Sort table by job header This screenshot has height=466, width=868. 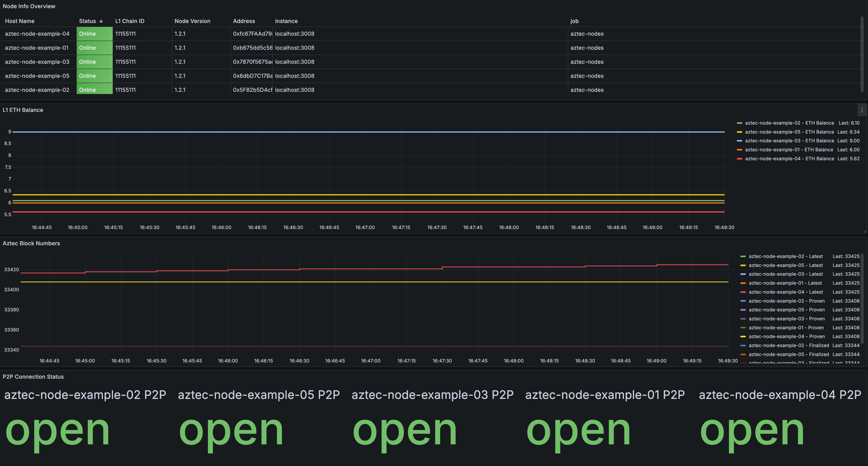coord(575,21)
